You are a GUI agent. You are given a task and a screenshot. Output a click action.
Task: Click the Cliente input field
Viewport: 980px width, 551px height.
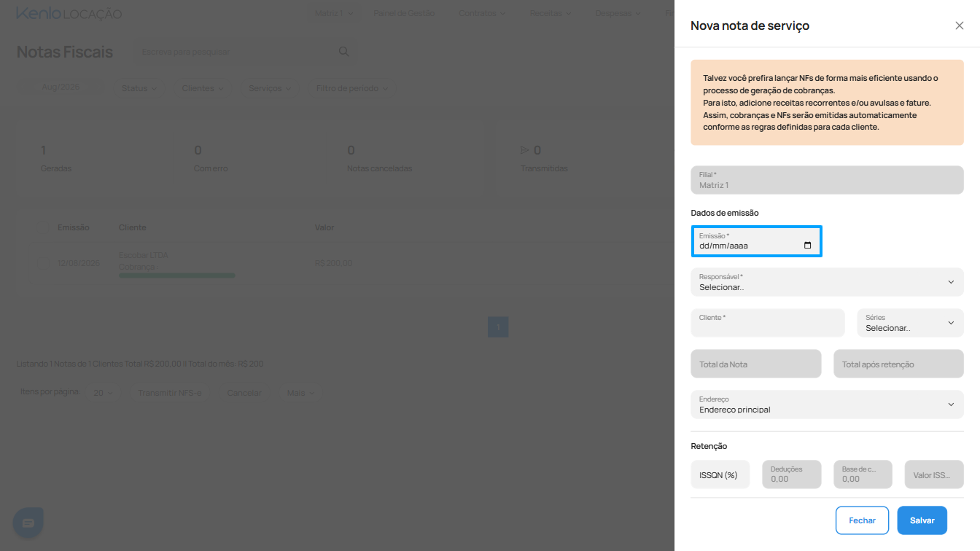click(x=768, y=323)
